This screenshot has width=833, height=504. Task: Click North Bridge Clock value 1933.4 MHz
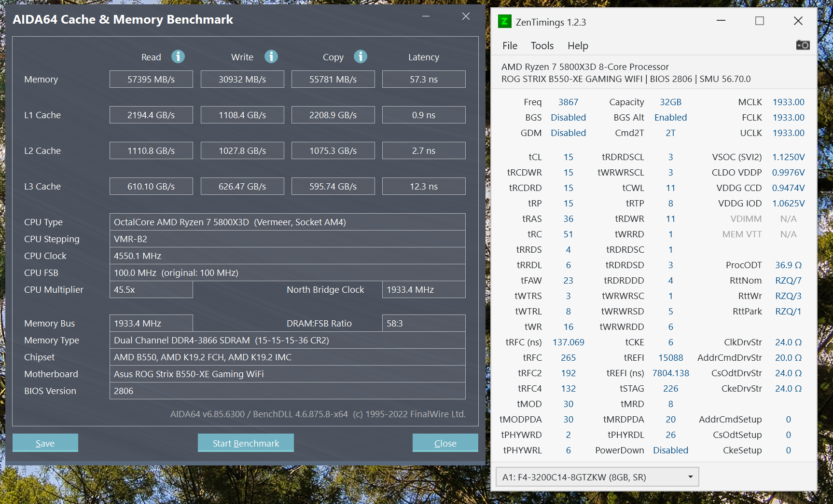[x=424, y=289]
